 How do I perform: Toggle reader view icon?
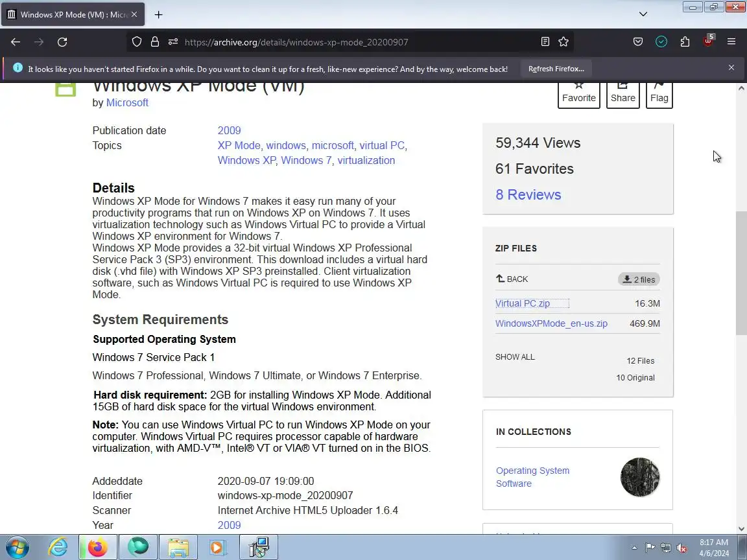pos(545,42)
